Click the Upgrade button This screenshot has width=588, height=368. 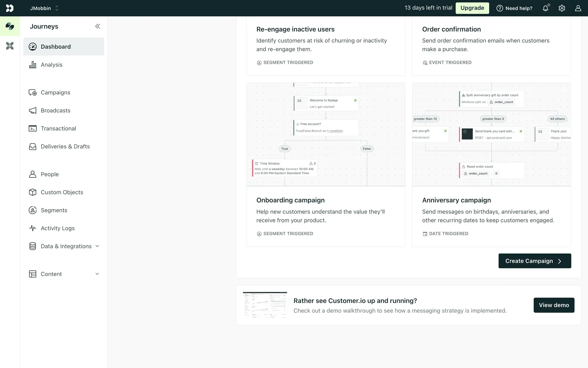[x=472, y=8]
